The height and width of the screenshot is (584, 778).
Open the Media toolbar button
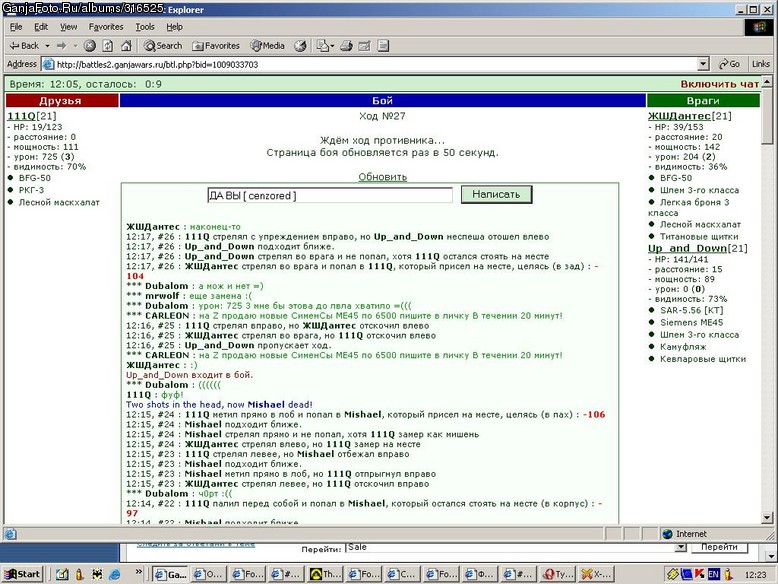click(267, 46)
